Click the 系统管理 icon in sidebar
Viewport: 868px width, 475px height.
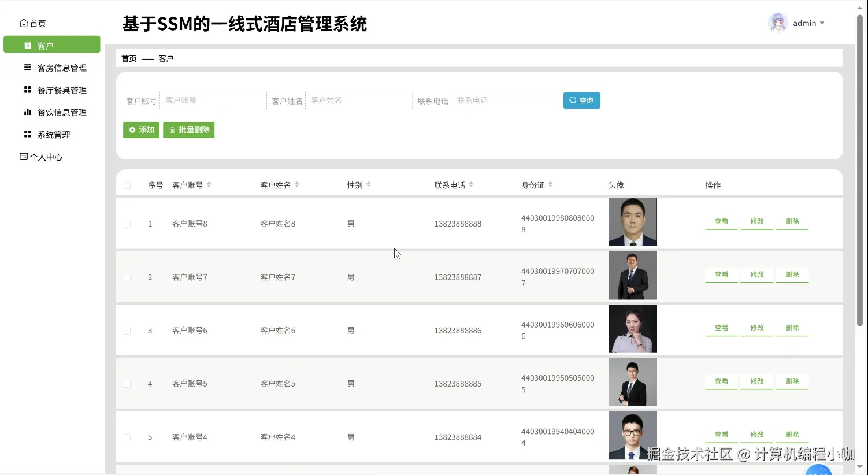point(27,134)
